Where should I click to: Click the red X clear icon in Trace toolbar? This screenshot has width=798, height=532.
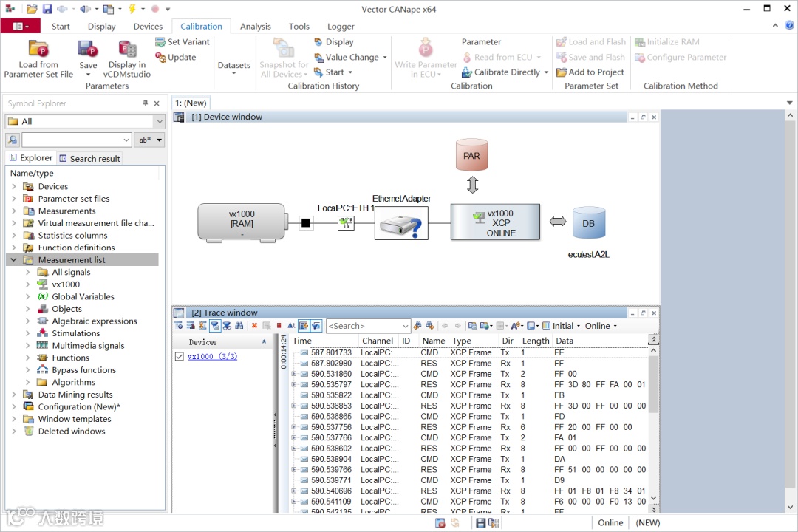[x=254, y=326]
